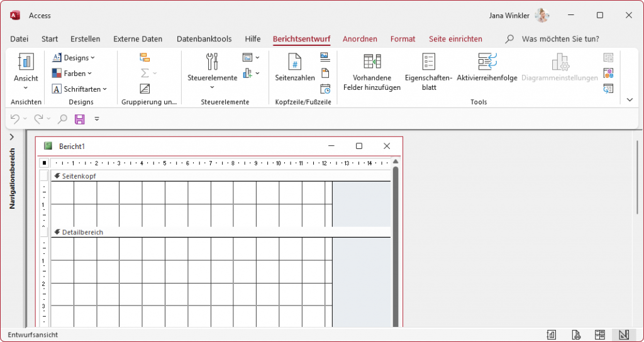Click the purple Save icon
The height and width of the screenshot is (342, 644).
[x=80, y=118]
